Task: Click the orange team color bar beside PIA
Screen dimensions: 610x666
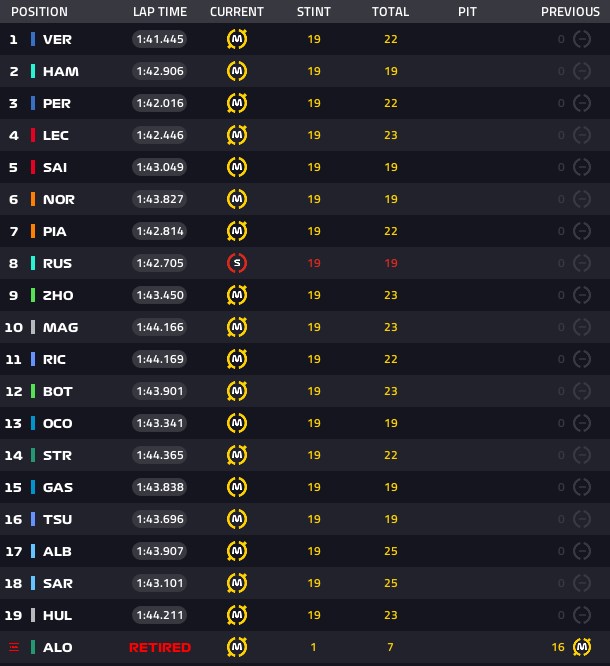Action: 33,231
